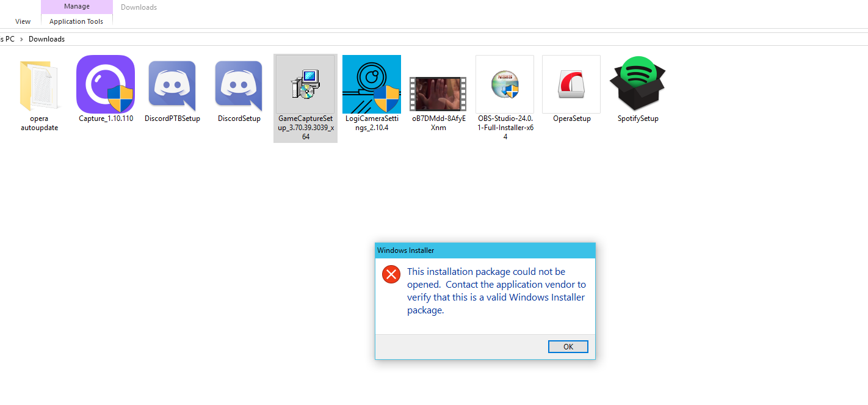
Task: Select the DiscordPTBSetup file
Action: pyautogui.click(x=172, y=86)
